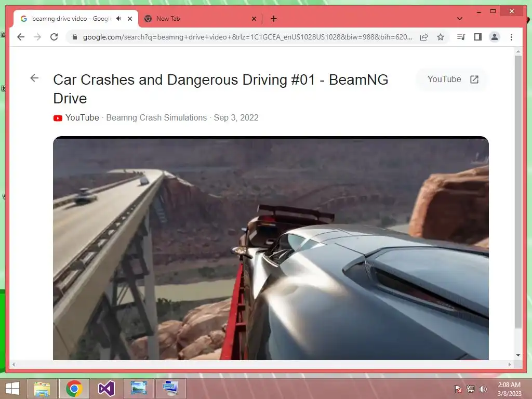Open the Chrome three-dot menu
The height and width of the screenshot is (399, 532).
(x=511, y=37)
